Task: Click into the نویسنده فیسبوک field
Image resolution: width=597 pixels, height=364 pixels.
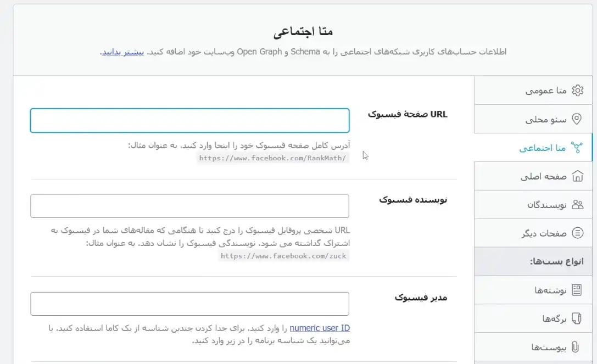Action: tap(189, 206)
